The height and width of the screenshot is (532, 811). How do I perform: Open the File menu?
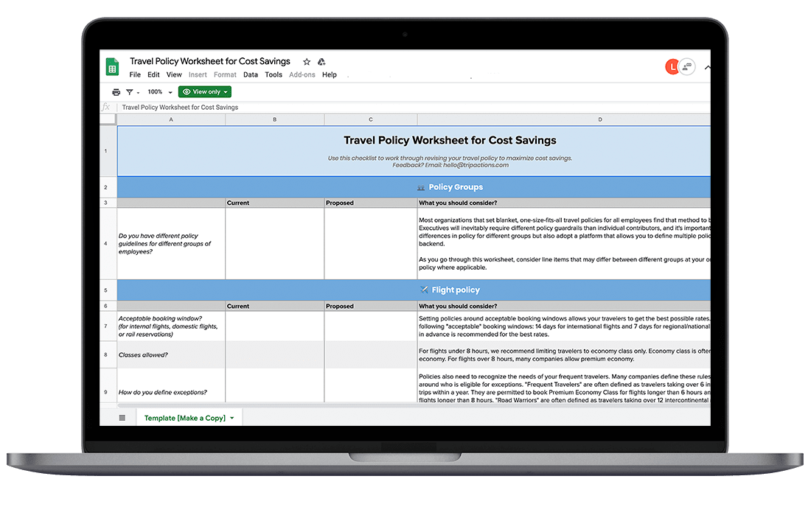(x=135, y=74)
